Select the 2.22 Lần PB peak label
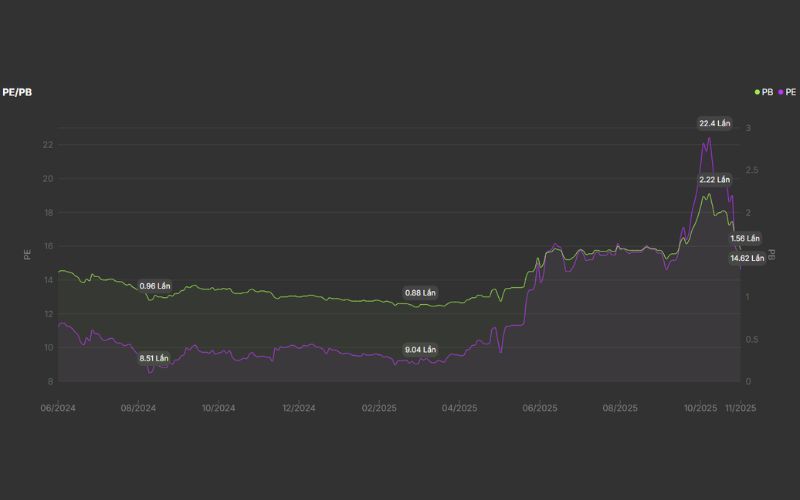The image size is (800, 500). click(x=715, y=179)
